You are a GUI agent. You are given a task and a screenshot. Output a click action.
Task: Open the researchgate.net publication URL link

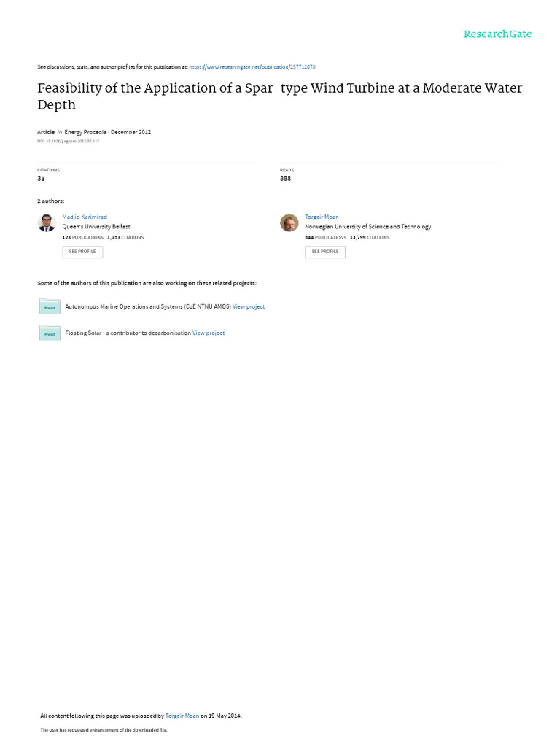point(252,67)
